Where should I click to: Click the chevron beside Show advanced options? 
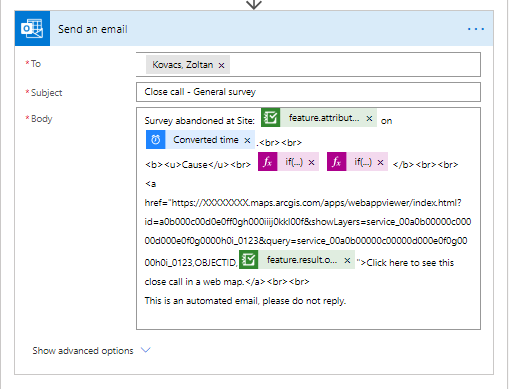[x=146, y=350]
